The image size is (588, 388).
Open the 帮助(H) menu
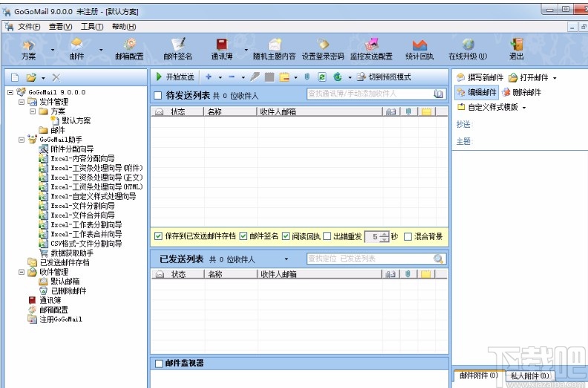pyautogui.click(x=124, y=26)
